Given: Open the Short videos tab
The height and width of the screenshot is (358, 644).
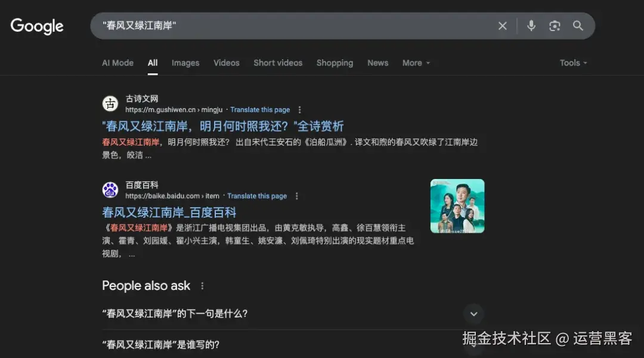Looking at the screenshot, I should (x=278, y=63).
